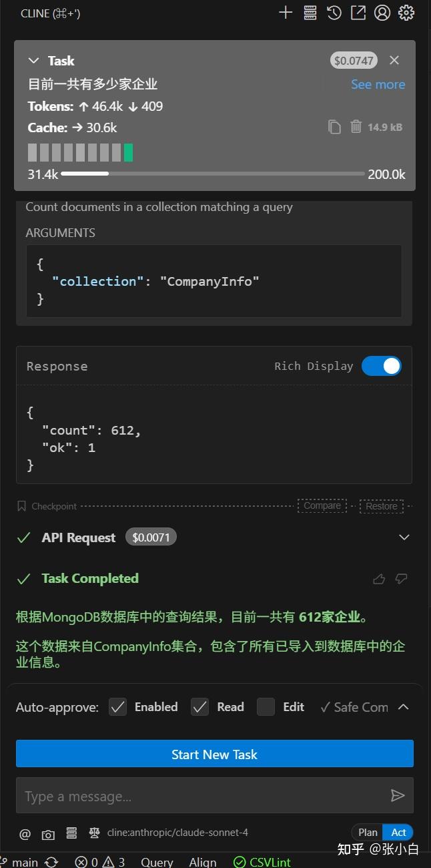Screen dimensions: 431x868
Task: Open Cline in editor popout icon
Action: click(358, 13)
